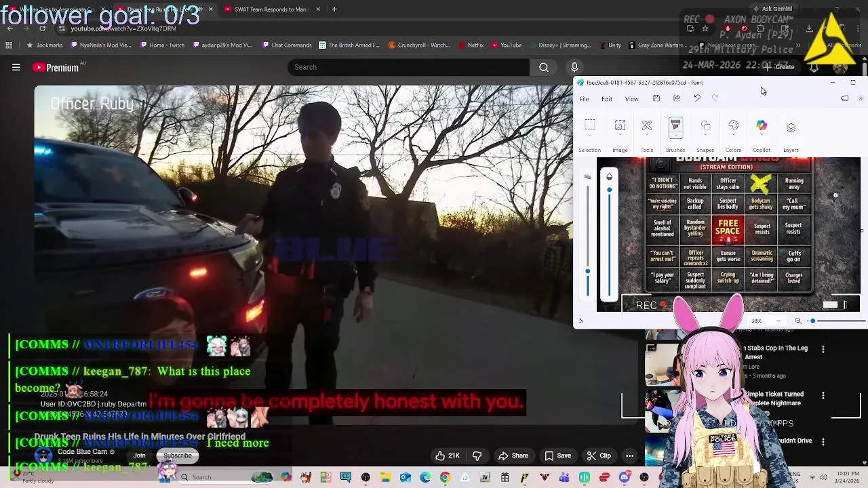Open the Home - Twitch bookmark
The image size is (868, 488).
[162, 45]
